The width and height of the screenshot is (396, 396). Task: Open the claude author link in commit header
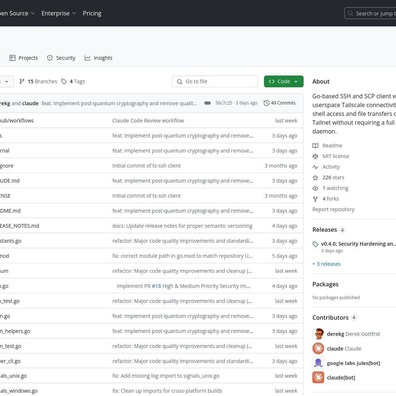tap(30, 103)
